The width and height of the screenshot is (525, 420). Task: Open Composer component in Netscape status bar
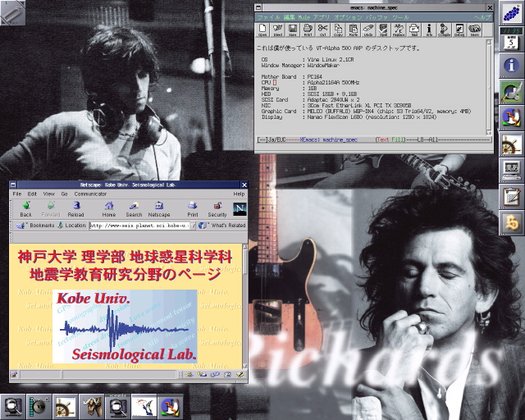[x=240, y=374]
